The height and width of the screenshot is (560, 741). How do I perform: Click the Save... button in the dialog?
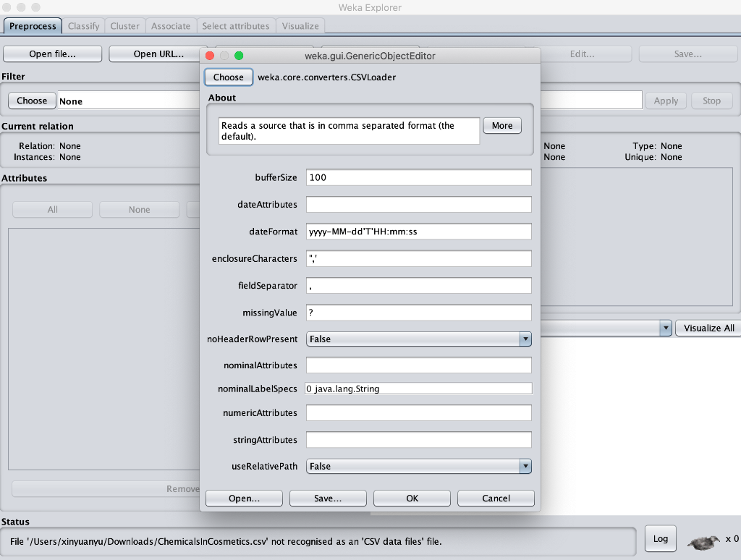coord(328,498)
